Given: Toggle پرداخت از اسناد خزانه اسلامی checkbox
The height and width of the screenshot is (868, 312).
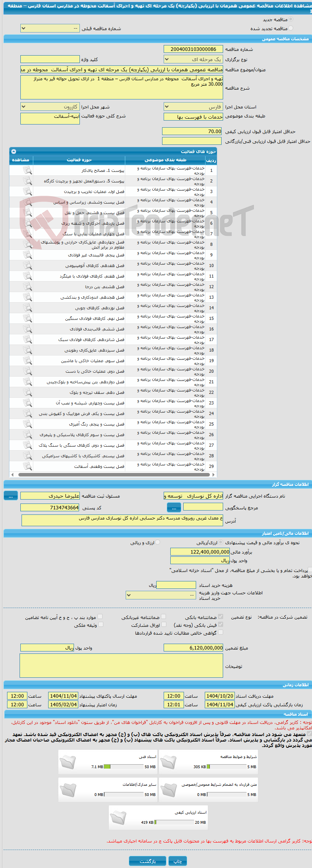Looking at the screenshot, I should [x=310, y=570].
